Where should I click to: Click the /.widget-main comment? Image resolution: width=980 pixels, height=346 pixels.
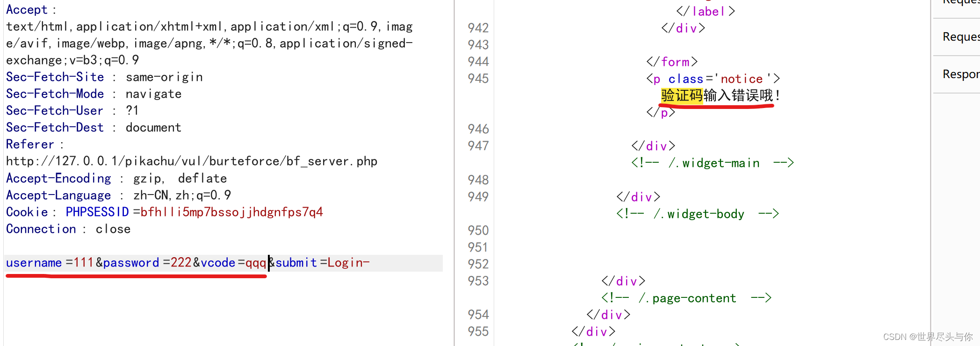pos(713,163)
